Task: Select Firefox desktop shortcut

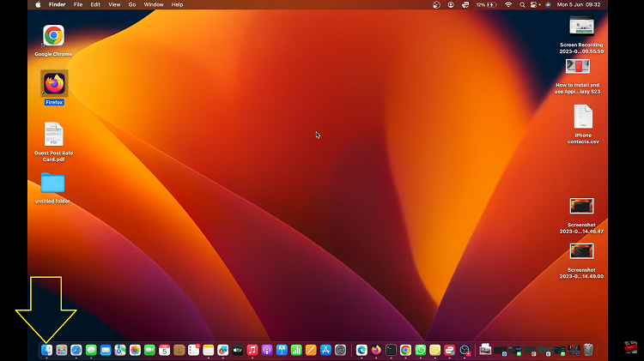Action: click(54, 87)
